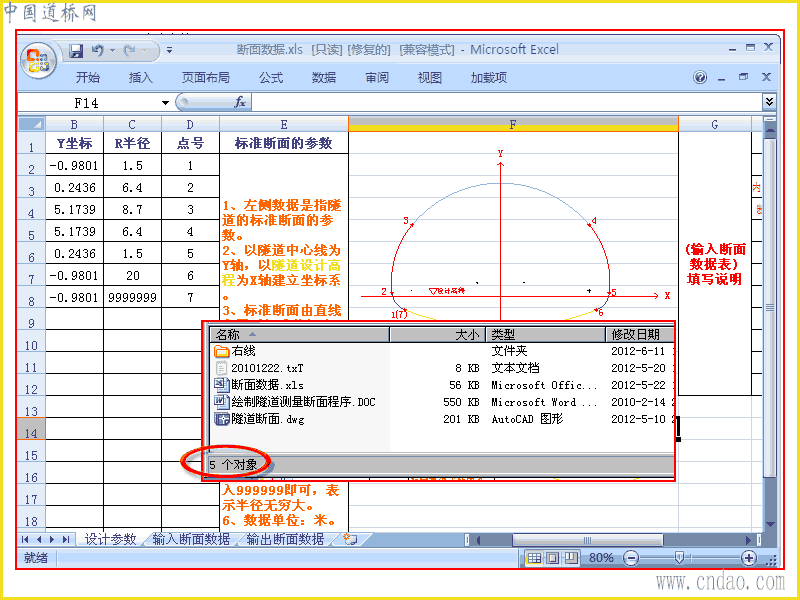Click the 80% zoom level button

(601, 558)
